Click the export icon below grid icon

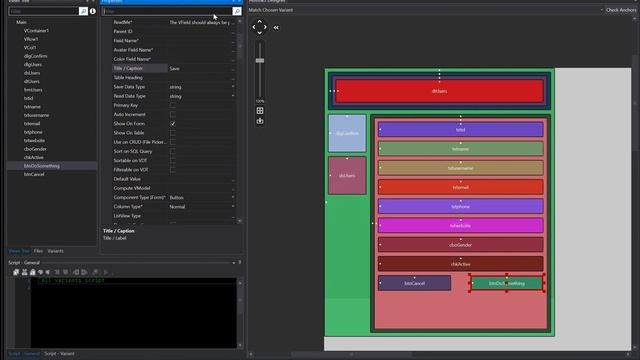coord(260,121)
